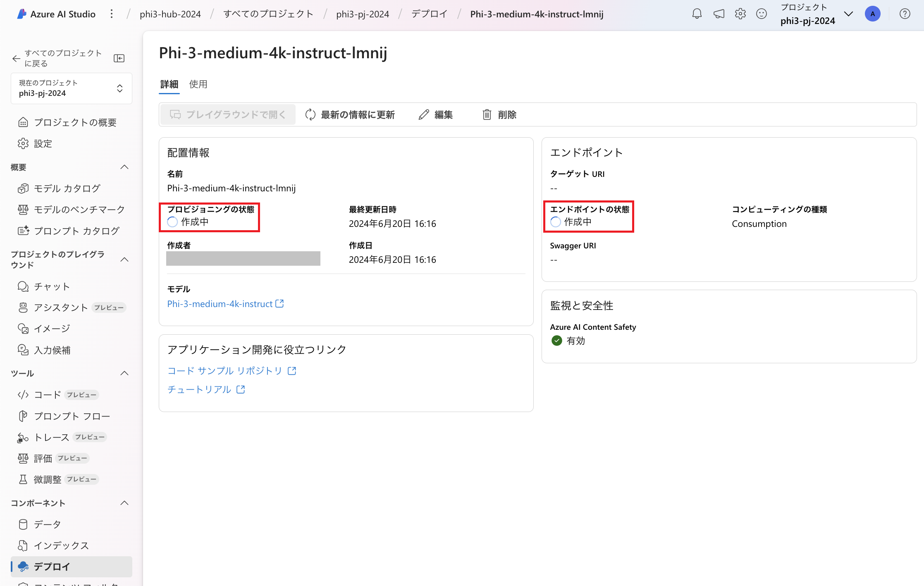Go to phi3-pj-2024 breadcrumb

[363, 14]
